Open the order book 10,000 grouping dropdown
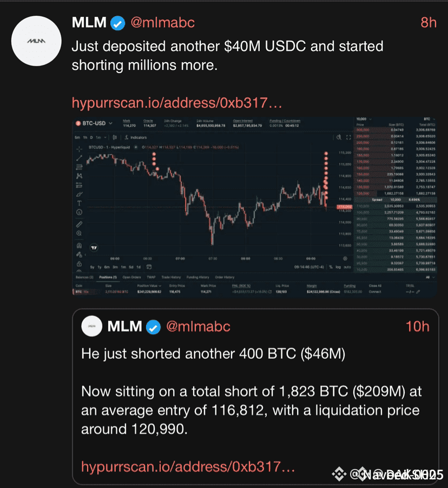The image size is (448, 488). [x=362, y=118]
